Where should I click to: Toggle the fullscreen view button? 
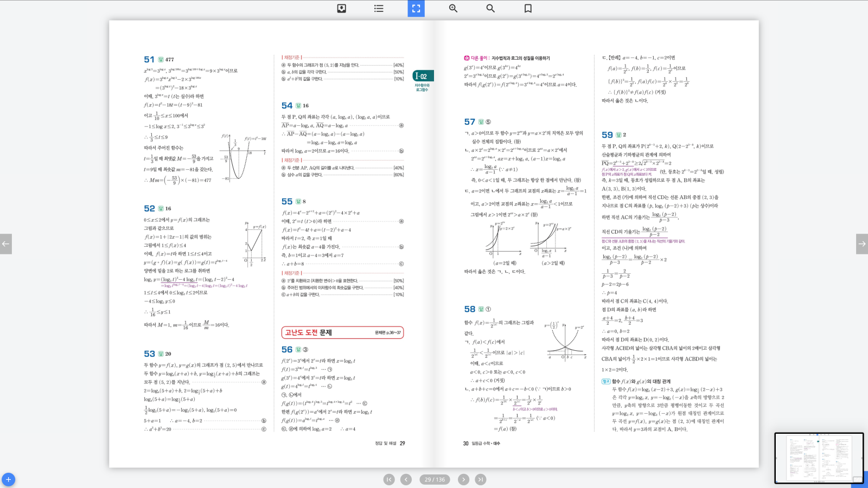(x=416, y=8)
